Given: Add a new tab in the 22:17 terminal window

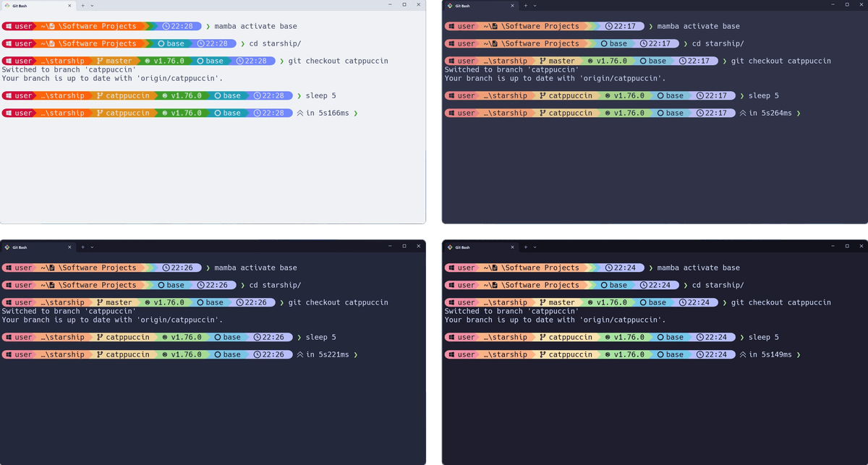Looking at the screenshot, I should (525, 5).
